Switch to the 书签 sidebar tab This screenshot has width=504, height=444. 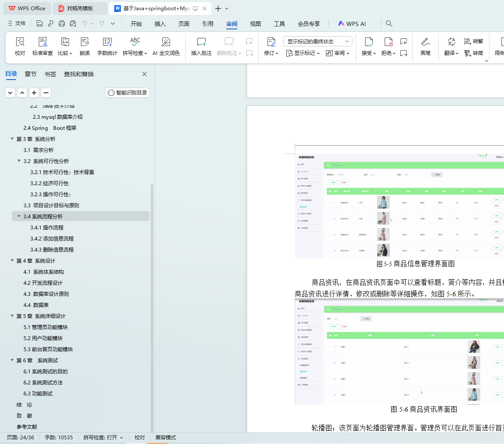50,74
